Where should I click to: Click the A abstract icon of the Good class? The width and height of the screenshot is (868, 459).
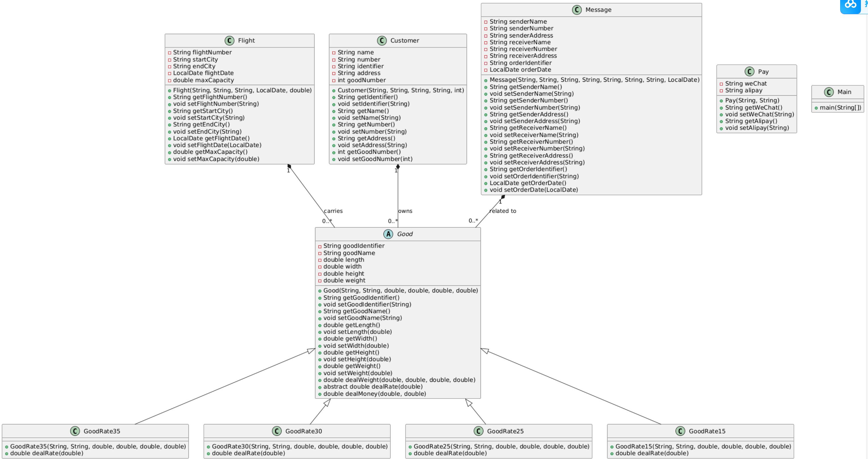tap(388, 234)
